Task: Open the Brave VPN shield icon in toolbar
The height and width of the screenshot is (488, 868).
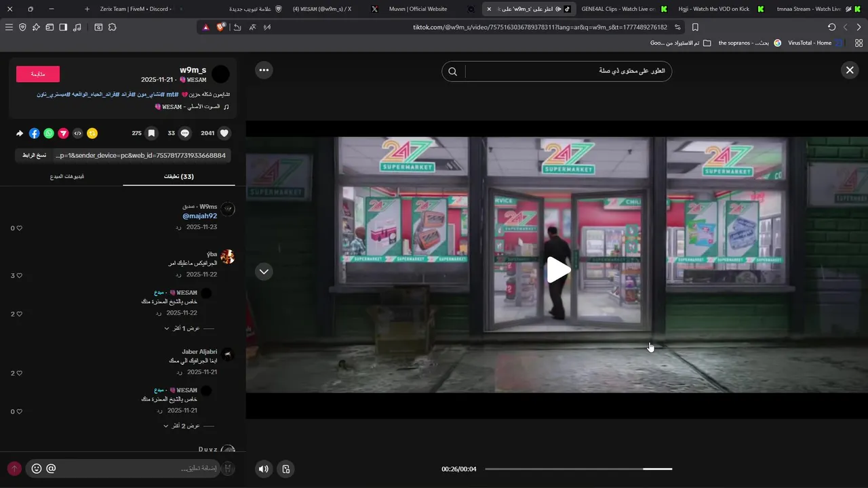Action: [x=22, y=27]
